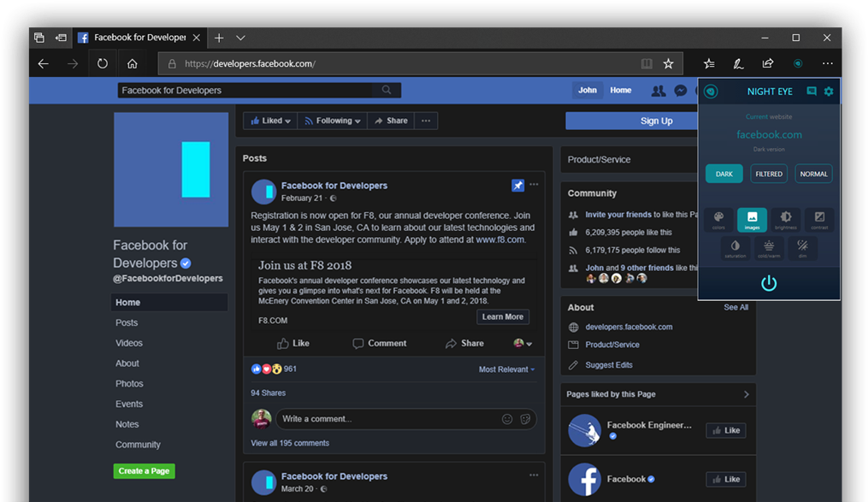Close Facebook for Developers tab
Viewport: 868px width, 502px height.
(x=197, y=38)
